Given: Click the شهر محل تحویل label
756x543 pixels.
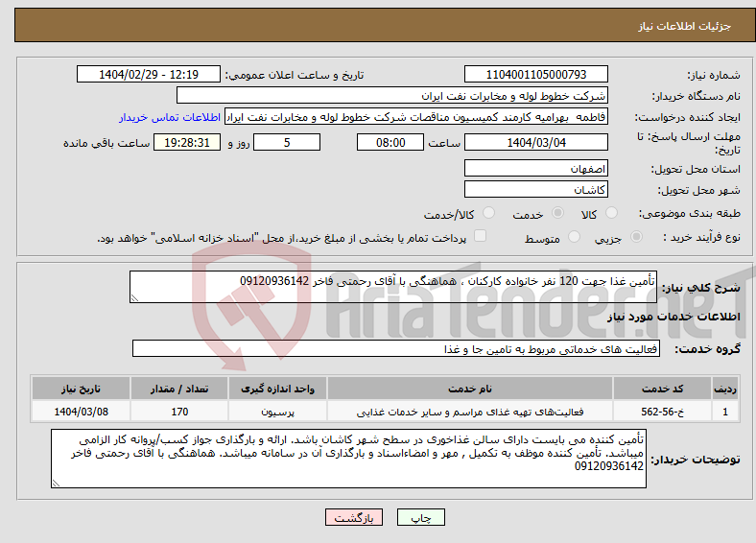Looking at the screenshot, I should click(699, 191).
